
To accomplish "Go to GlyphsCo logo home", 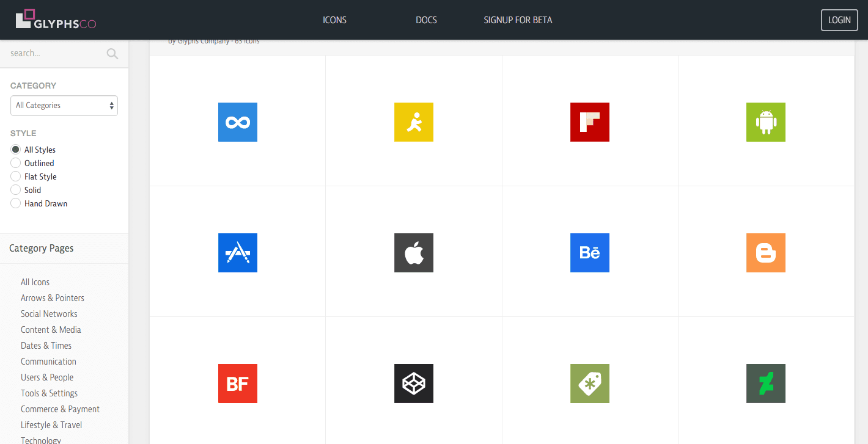I will 56,20.
